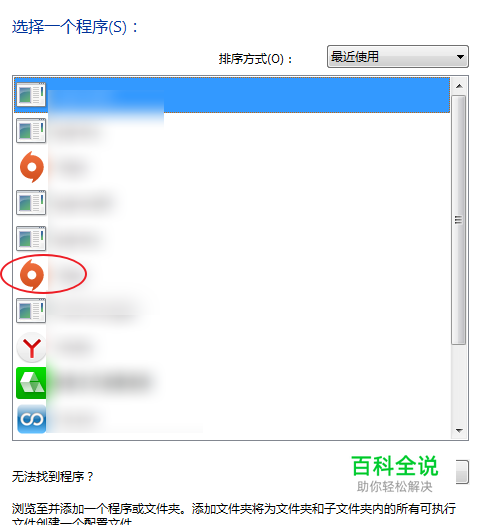
Task: Pick the green cube application icon
Action: [31, 383]
